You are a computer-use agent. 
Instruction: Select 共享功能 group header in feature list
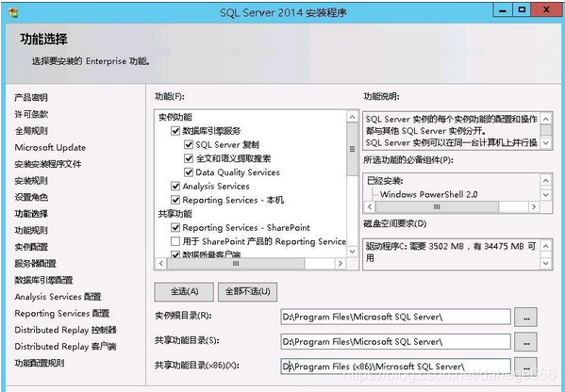pyautogui.click(x=175, y=214)
